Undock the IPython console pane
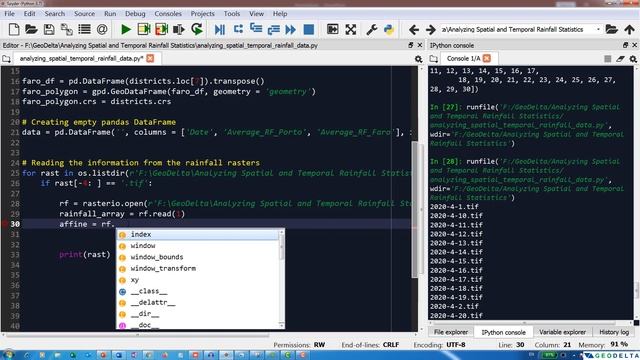Screen dimensions: 640x360 (625, 45)
